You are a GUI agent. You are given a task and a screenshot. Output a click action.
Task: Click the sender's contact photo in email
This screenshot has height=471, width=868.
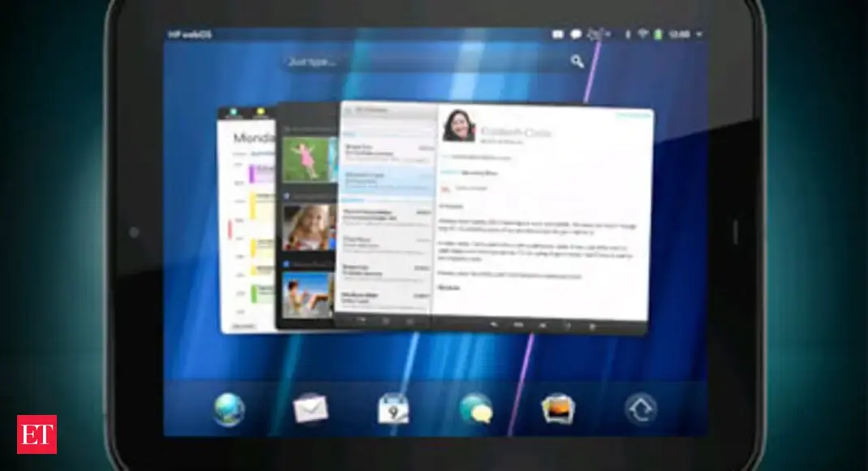(458, 126)
